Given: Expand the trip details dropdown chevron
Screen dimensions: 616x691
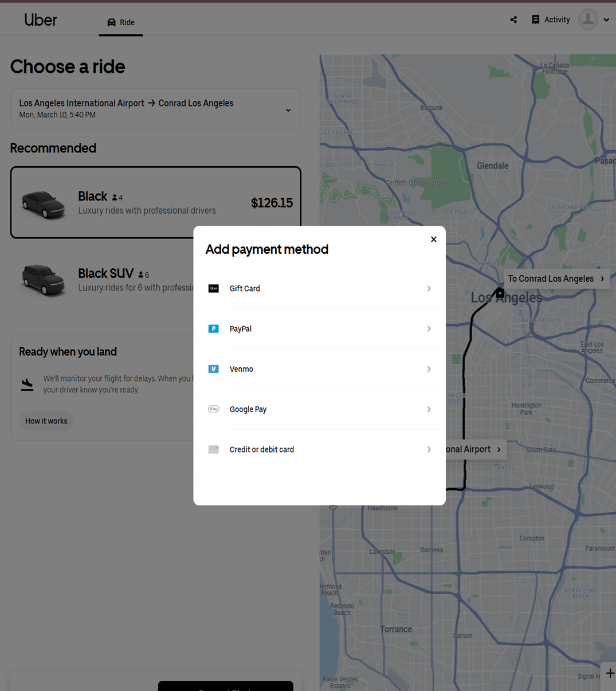Looking at the screenshot, I should 288,110.
